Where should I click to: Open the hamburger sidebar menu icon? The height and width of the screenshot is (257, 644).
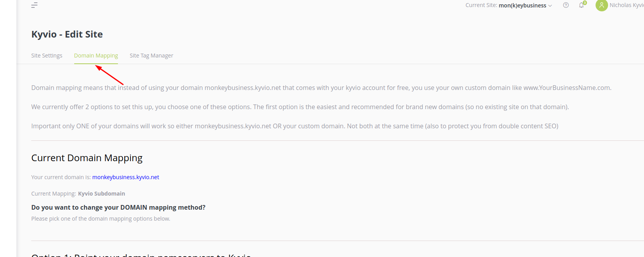pyautogui.click(x=34, y=5)
